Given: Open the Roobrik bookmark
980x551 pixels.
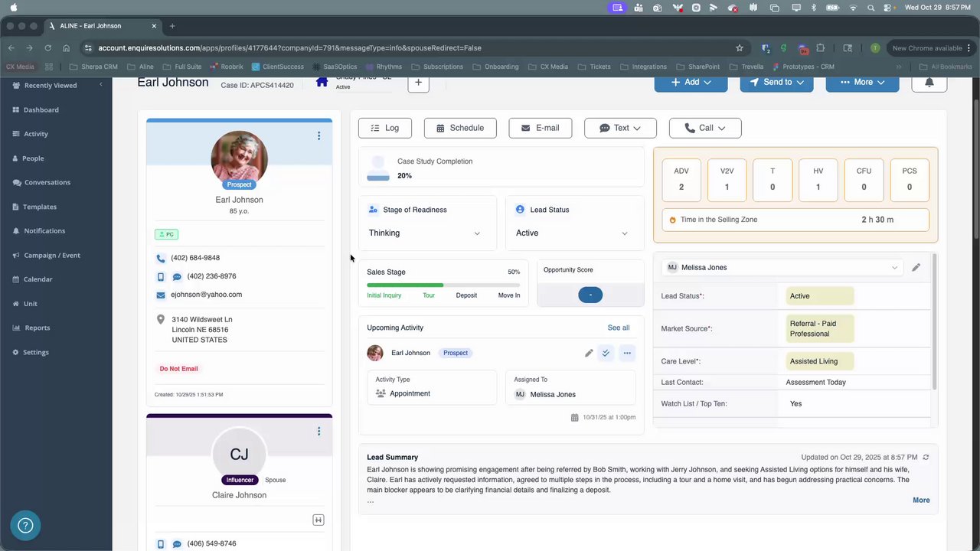Looking at the screenshot, I should [x=226, y=67].
